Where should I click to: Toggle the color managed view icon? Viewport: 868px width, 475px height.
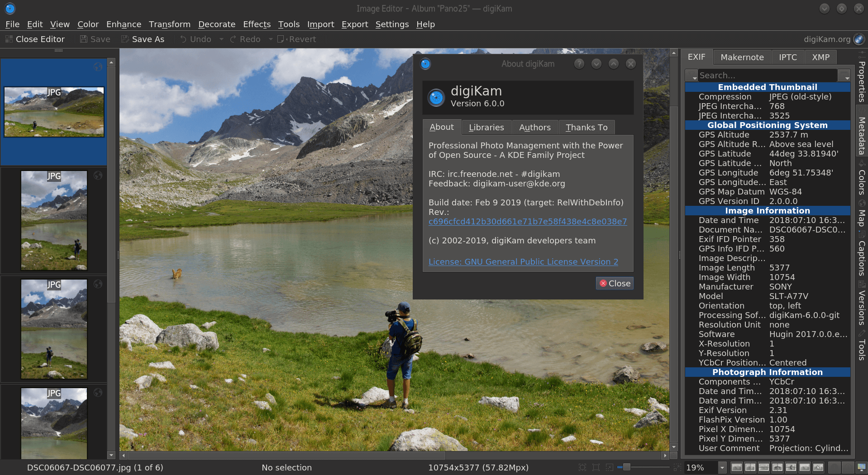pyautogui.click(x=861, y=467)
